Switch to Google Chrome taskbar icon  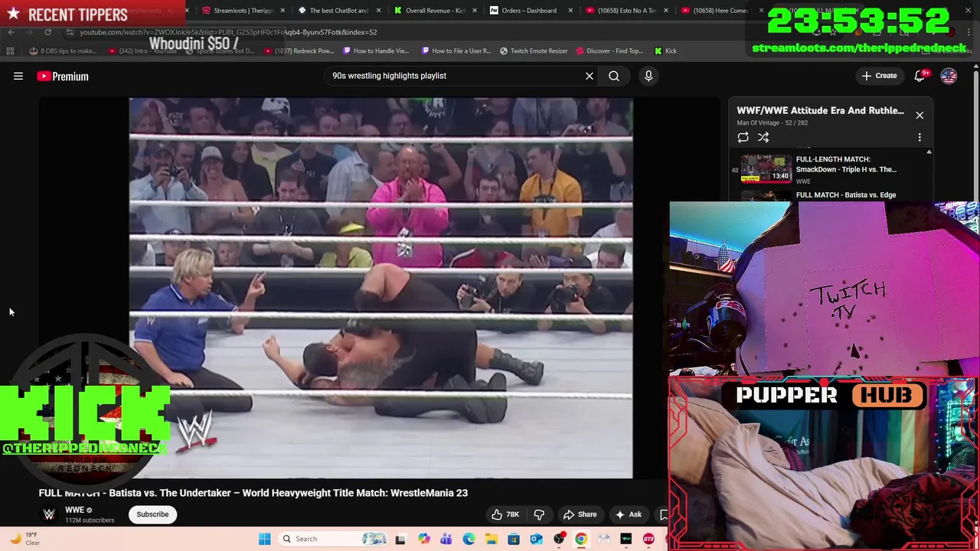click(x=581, y=539)
